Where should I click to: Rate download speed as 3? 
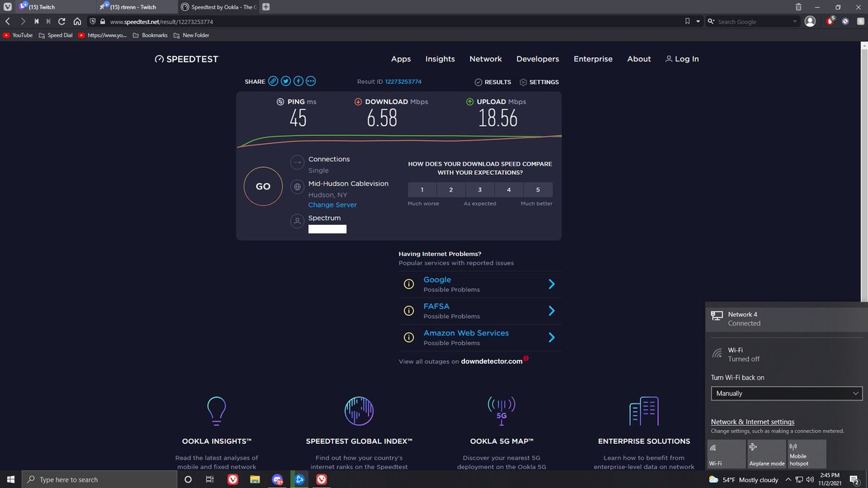tap(480, 189)
